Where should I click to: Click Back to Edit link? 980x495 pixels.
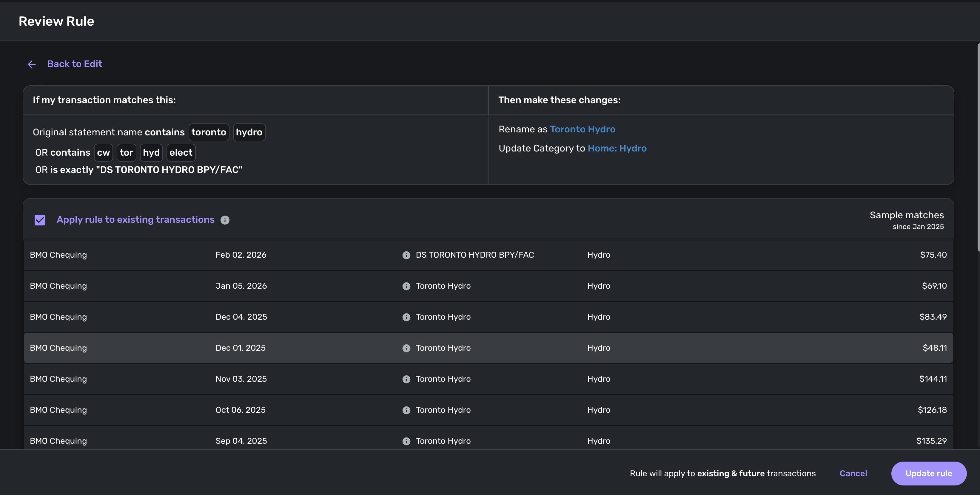pos(75,64)
